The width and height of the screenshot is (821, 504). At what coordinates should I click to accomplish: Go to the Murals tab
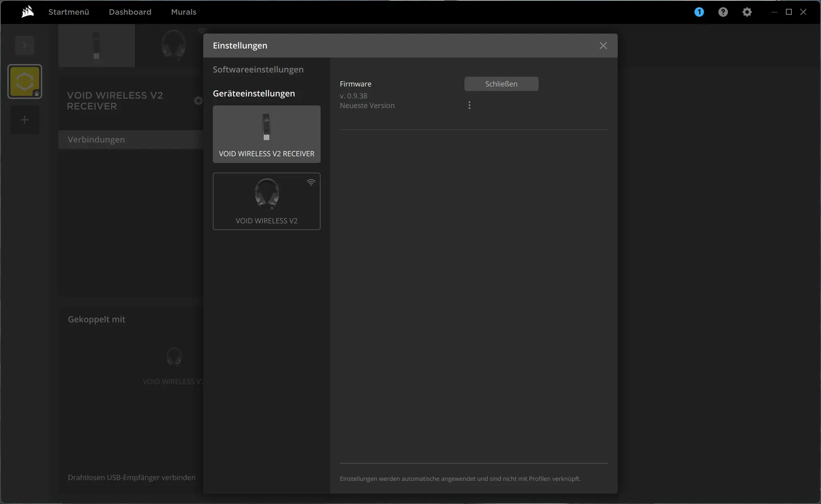coord(184,12)
